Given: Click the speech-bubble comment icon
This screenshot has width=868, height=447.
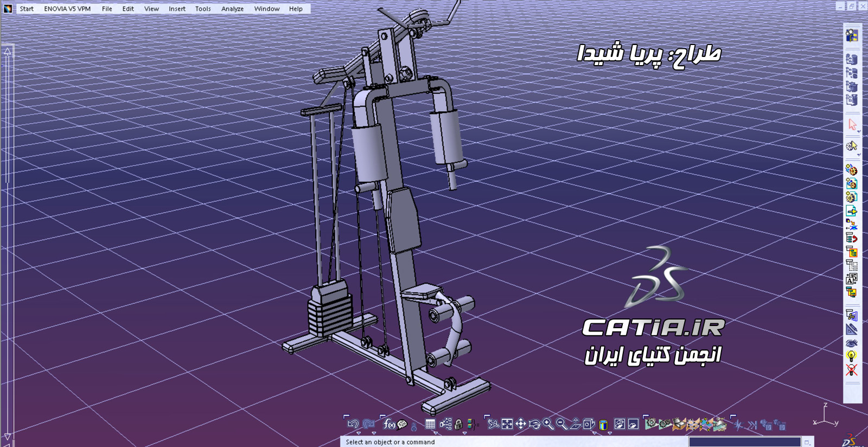Looking at the screenshot, I should pos(402,425).
